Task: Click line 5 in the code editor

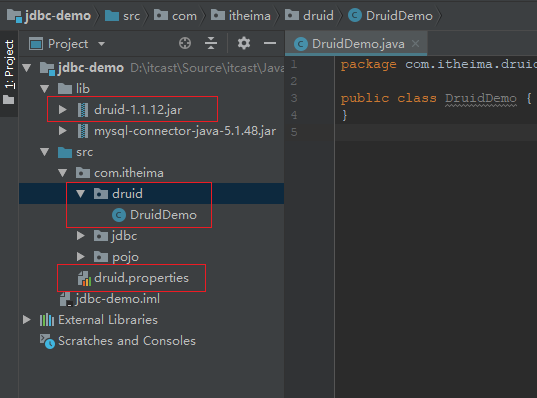Action: [x=436, y=132]
